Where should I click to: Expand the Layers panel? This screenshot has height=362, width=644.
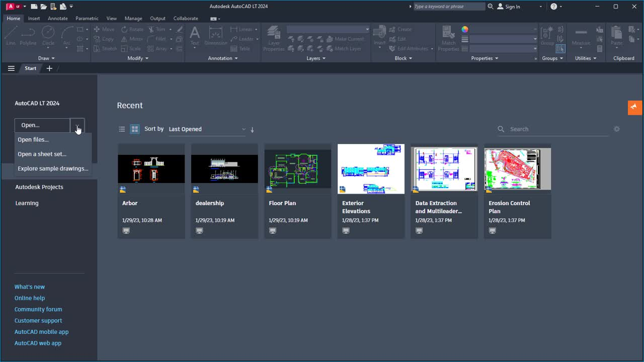coord(316,58)
